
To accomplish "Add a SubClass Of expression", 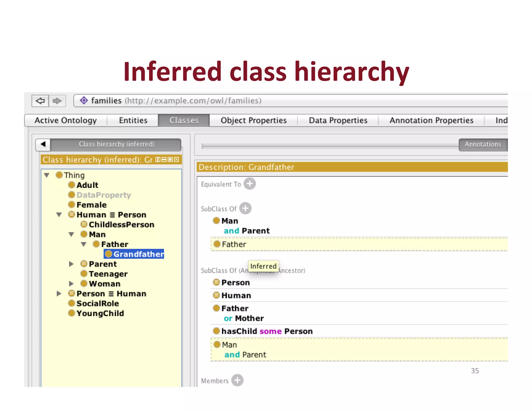I will (245, 208).
